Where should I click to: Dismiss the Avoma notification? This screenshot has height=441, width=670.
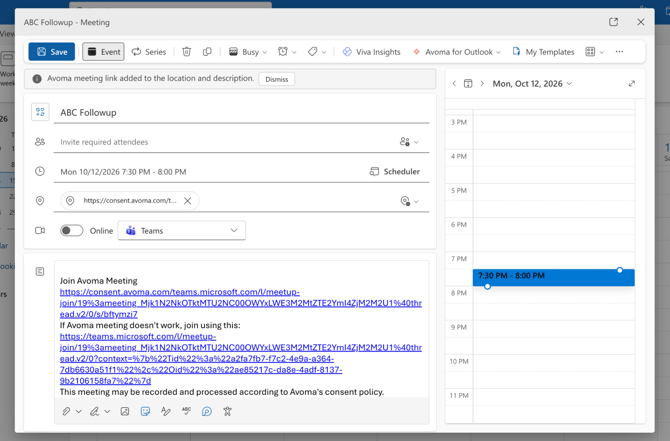pyautogui.click(x=276, y=79)
